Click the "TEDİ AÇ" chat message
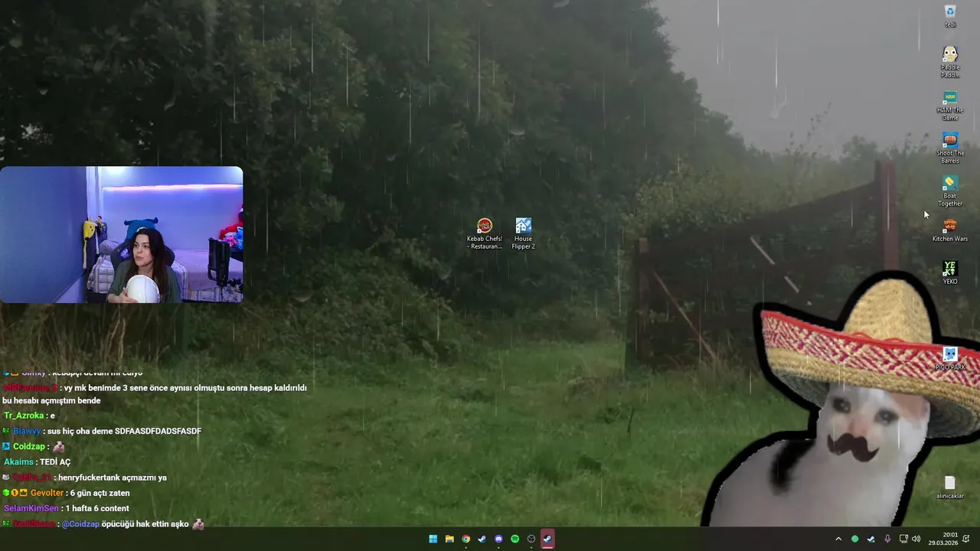980x551 pixels. click(x=55, y=462)
